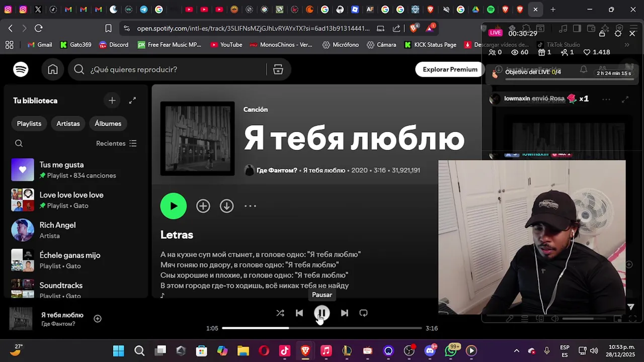Open the Discord bookmark
The height and width of the screenshot is (362, 644).
coord(114,45)
